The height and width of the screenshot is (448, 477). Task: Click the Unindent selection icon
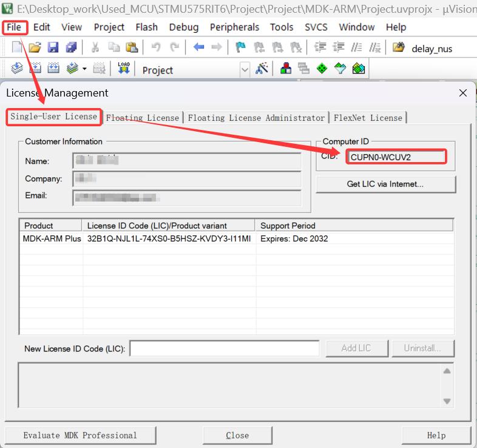pos(338,47)
